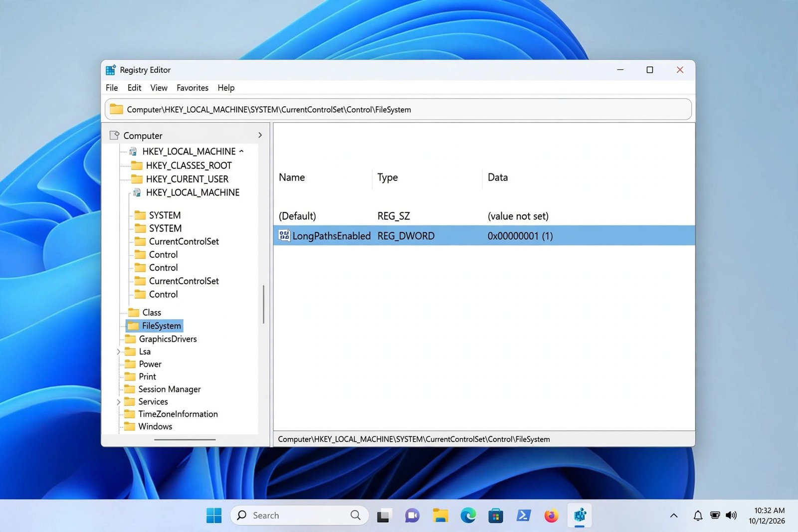This screenshot has height=532, width=798.
Task: Launch PowerShell from the taskbar
Action: point(523,515)
